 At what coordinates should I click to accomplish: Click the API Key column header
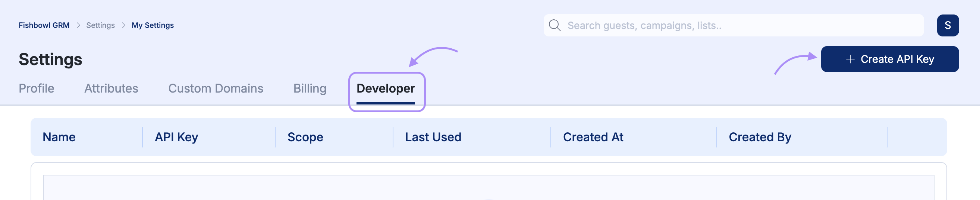176,137
